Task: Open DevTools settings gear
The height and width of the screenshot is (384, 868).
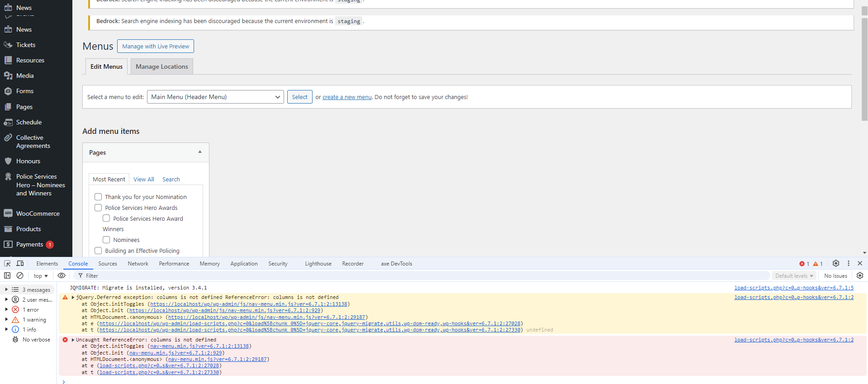Action: pos(836,263)
